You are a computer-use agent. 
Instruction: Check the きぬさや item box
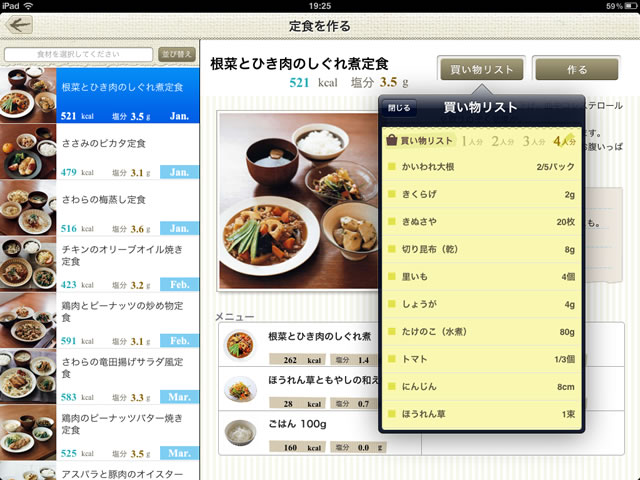click(x=391, y=222)
